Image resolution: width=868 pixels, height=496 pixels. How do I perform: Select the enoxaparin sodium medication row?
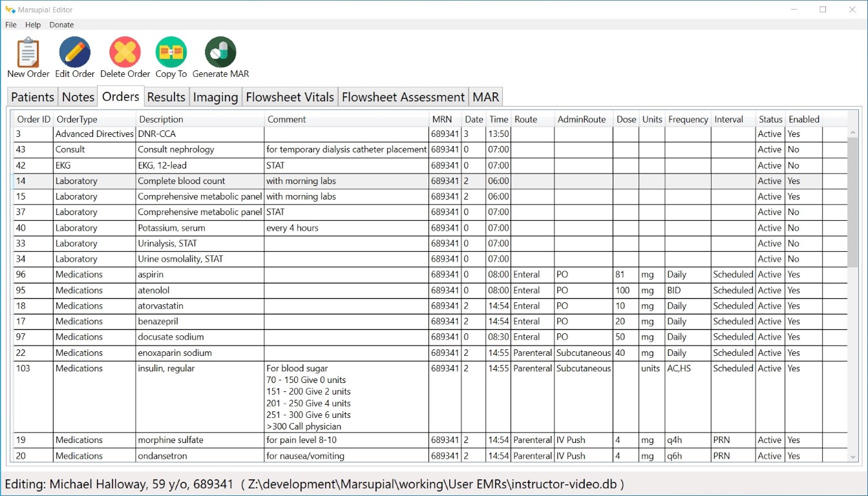click(x=430, y=353)
